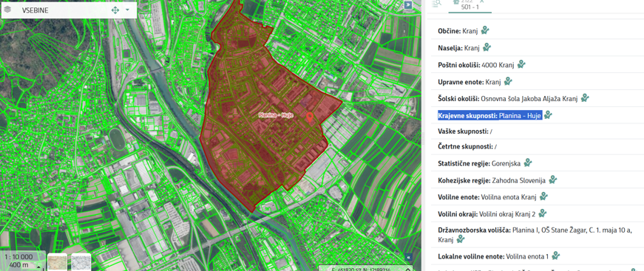Select the grey cadastral basemap thumbnail
The image size is (644, 271).
(x=81, y=262)
